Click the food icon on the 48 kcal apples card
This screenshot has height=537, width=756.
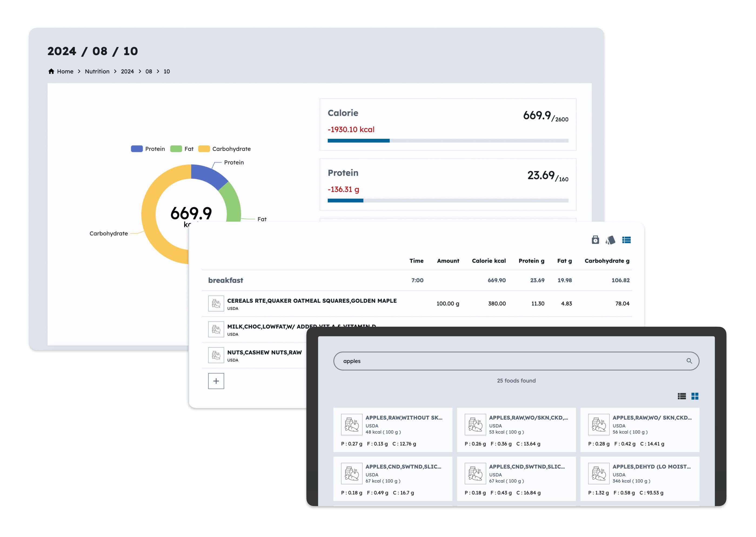[x=352, y=424]
